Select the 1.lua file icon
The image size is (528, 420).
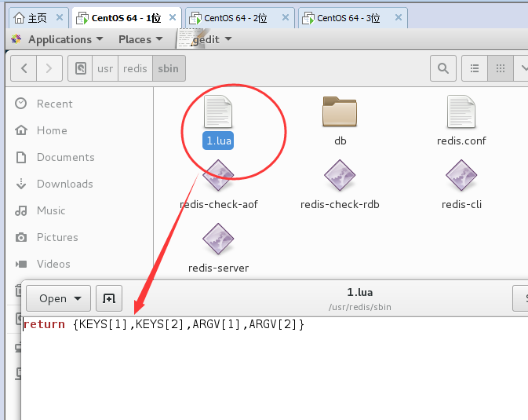[x=218, y=111]
